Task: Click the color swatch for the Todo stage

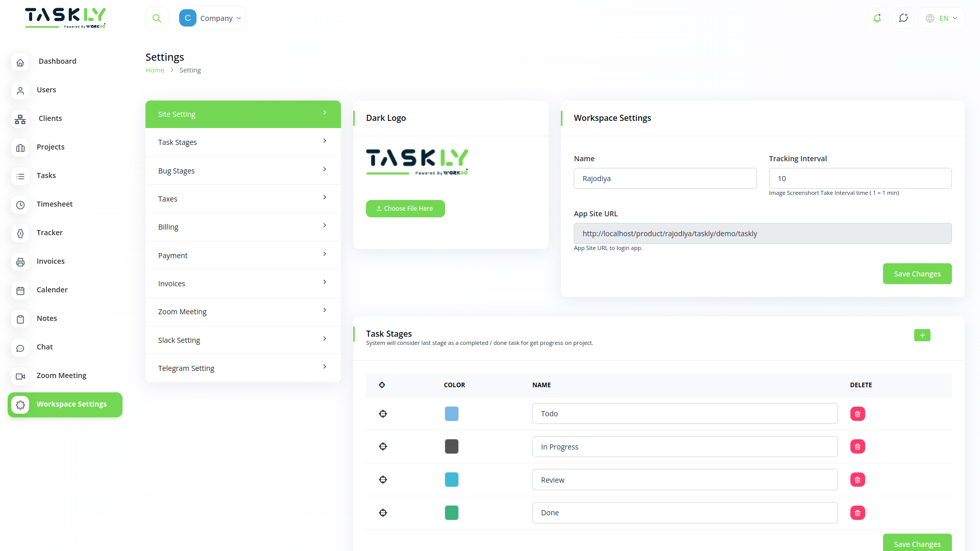Action: coord(451,413)
